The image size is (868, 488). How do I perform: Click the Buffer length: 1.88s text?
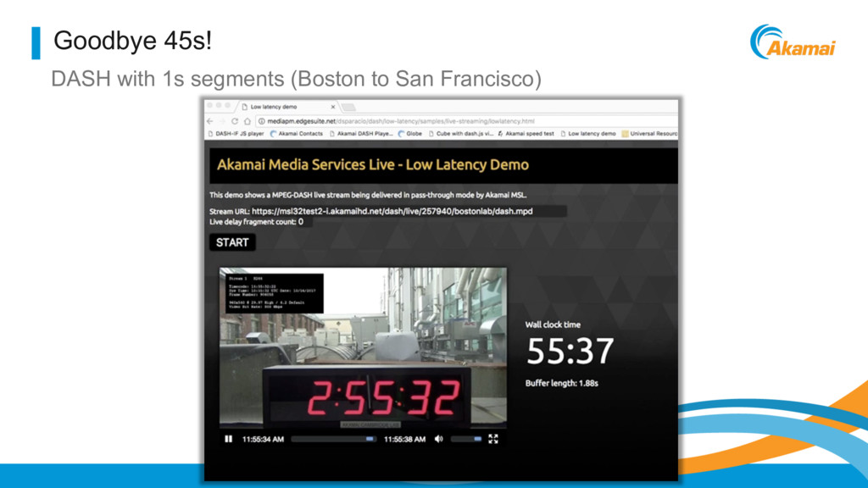coord(562,383)
